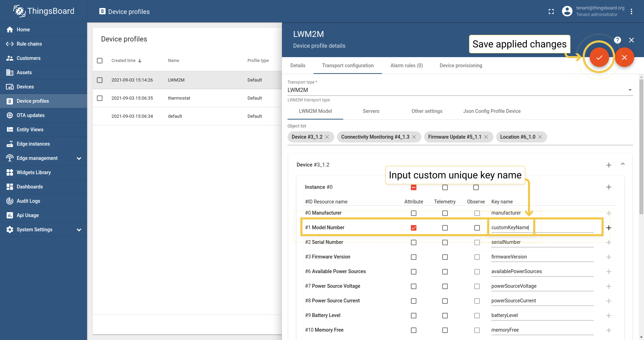The width and height of the screenshot is (644, 340).
Task: Edit the customKeyName key name field
Action: [511, 227]
